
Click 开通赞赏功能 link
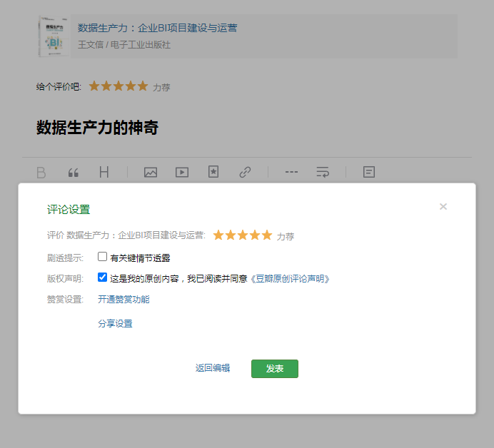point(123,300)
